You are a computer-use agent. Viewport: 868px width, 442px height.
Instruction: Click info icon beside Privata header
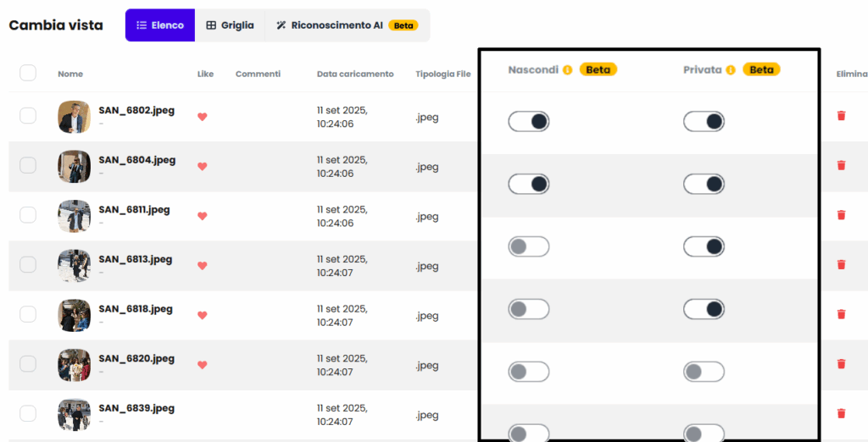coord(730,70)
